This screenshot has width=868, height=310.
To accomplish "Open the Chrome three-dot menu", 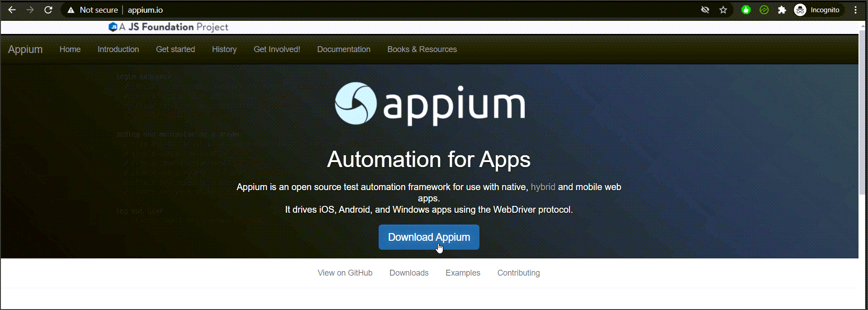I will click(x=855, y=10).
